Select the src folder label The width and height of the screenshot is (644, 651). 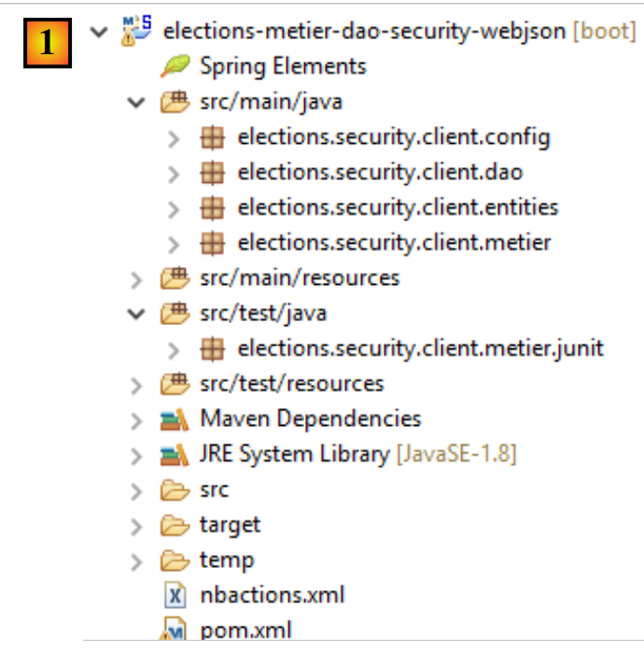214,489
